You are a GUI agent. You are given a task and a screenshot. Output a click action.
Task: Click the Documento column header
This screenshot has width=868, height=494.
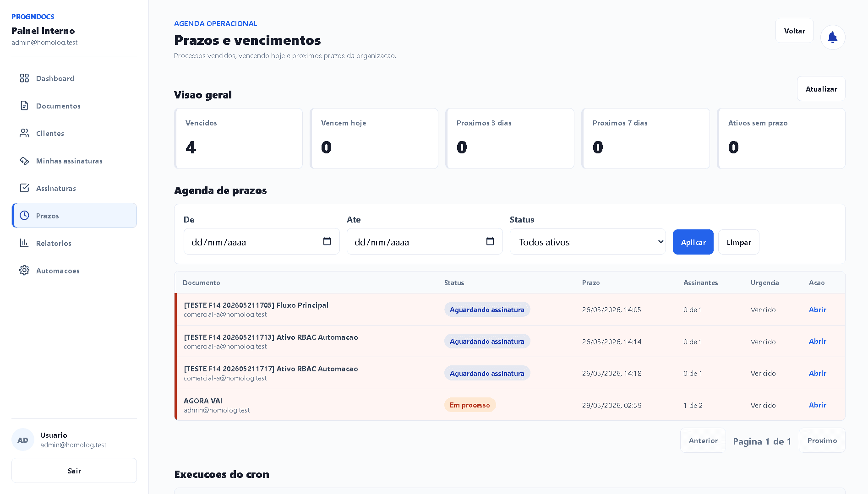[x=201, y=282]
